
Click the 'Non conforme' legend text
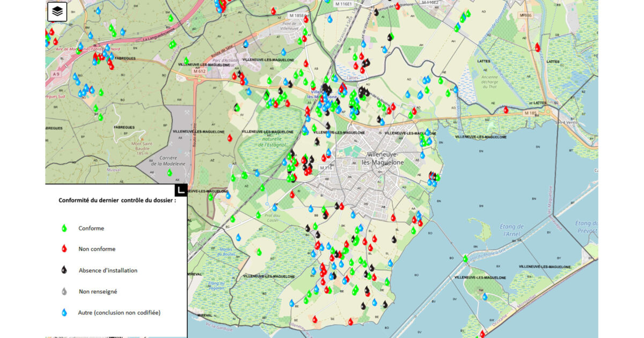pyautogui.click(x=97, y=249)
